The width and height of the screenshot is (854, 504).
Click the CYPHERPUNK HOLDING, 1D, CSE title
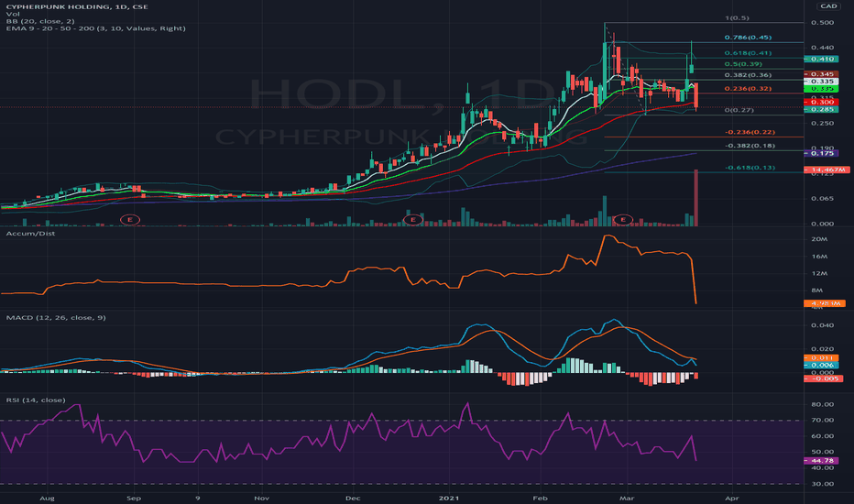pos(77,6)
